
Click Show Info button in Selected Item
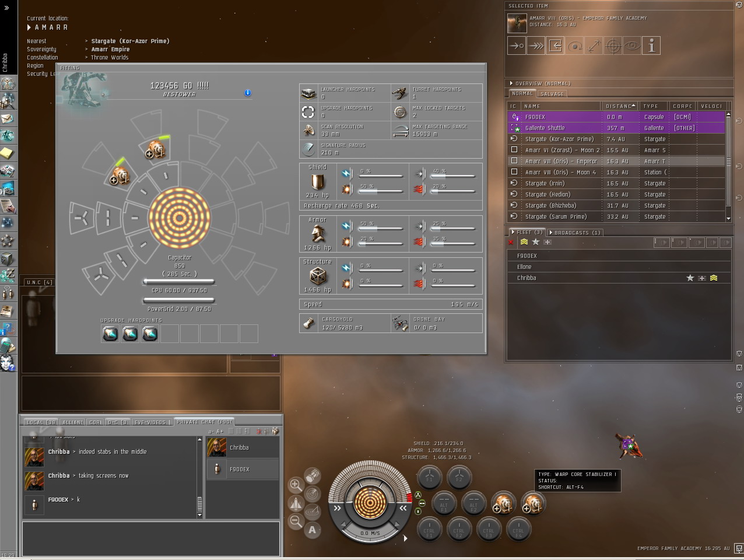point(651,45)
